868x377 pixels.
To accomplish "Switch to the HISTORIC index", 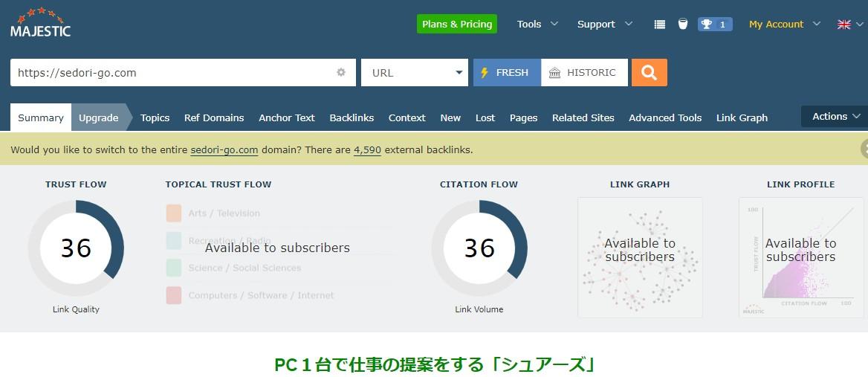I will [584, 73].
